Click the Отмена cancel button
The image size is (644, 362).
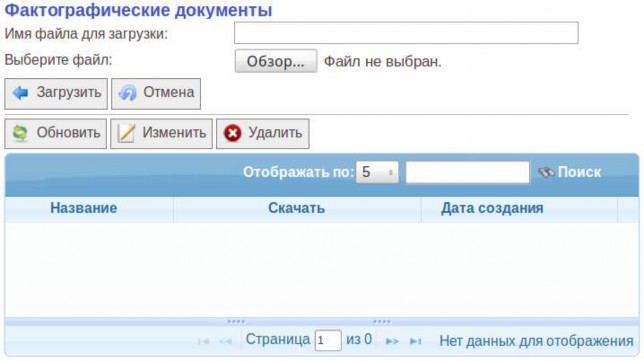(x=156, y=94)
